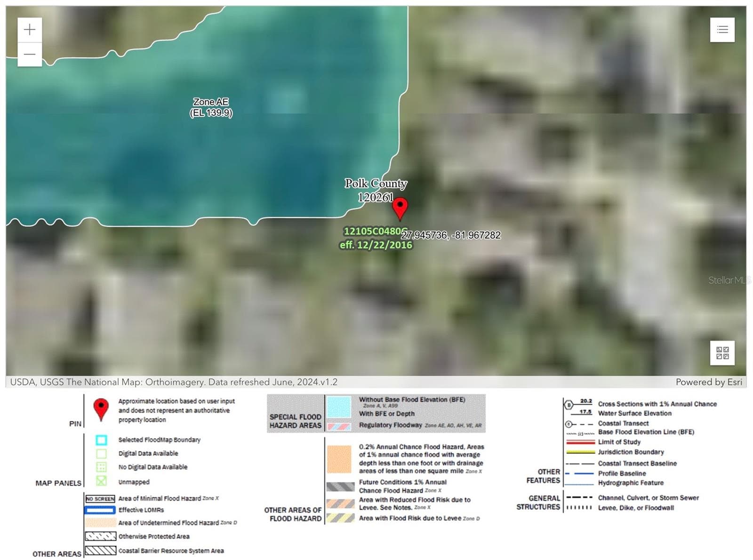Click the Selected FloodMap Boundary cyan square
The image size is (753, 560).
click(x=101, y=440)
